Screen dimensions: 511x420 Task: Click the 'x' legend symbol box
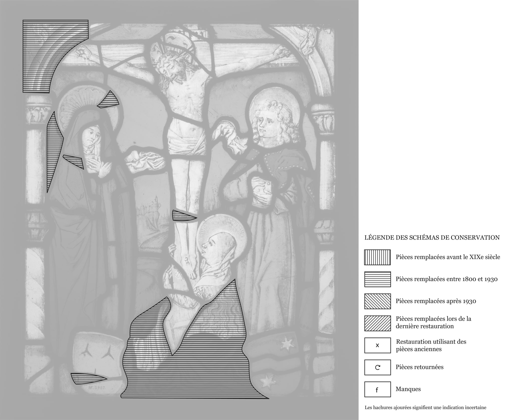377,345
